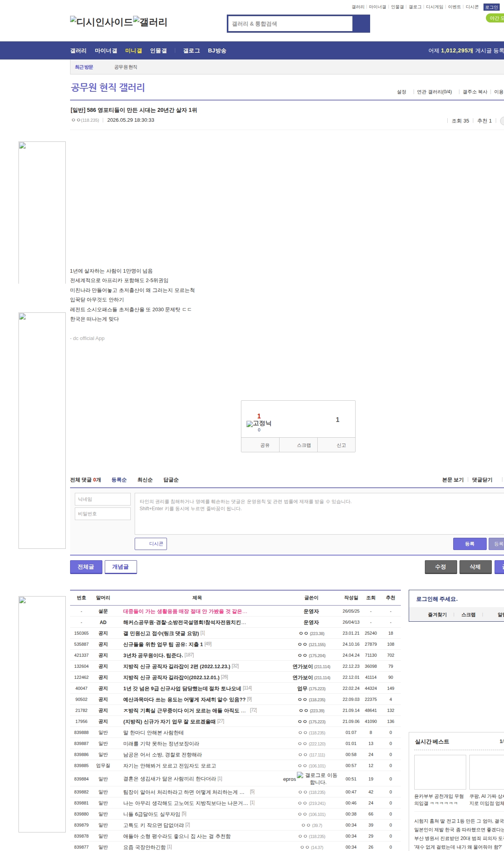Click the search button beside the search box

(361, 24)
